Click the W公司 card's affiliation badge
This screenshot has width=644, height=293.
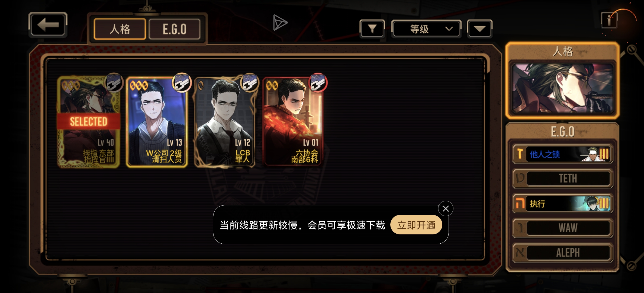182,83
